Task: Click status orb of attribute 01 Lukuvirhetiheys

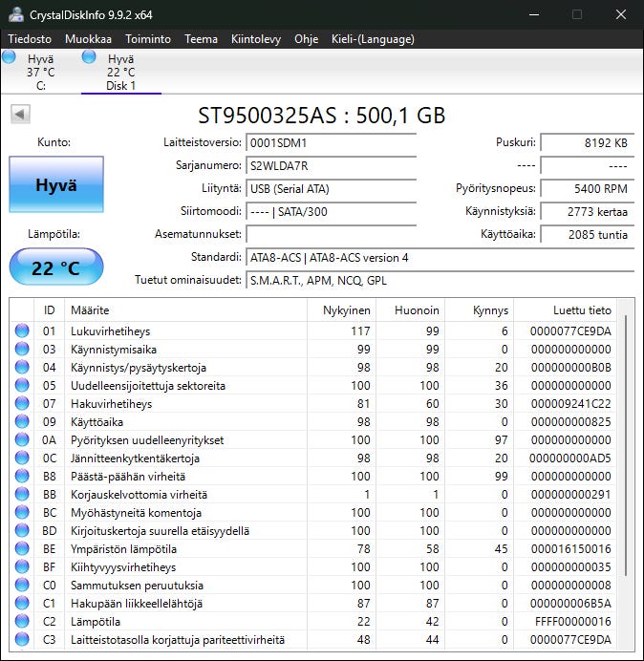Action: point(22,330)
